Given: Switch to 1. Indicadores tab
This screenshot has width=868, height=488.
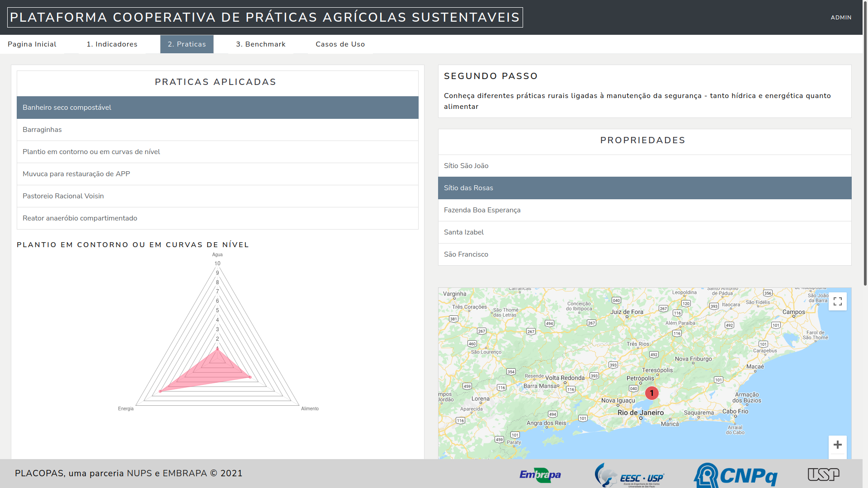Looking at the screenshot, I should (x=112, y=44).
